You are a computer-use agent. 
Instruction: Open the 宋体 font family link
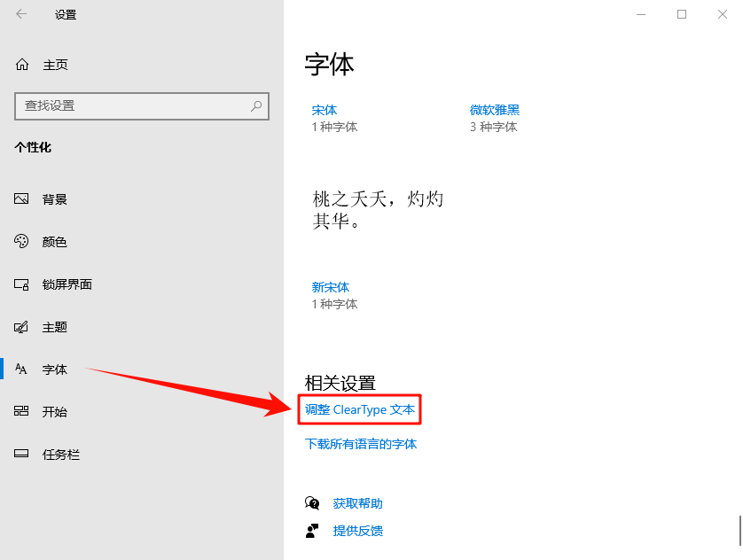click(325, 109)
